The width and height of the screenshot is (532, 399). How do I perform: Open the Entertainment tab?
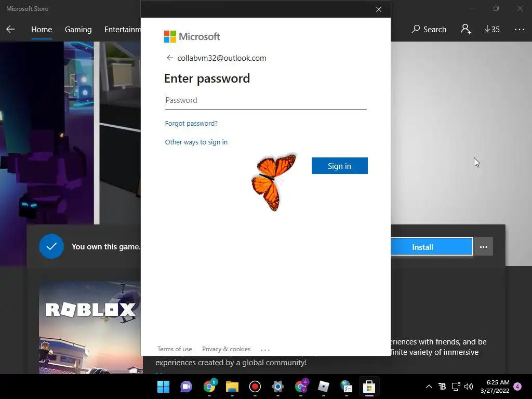click(x=123, y=30)
